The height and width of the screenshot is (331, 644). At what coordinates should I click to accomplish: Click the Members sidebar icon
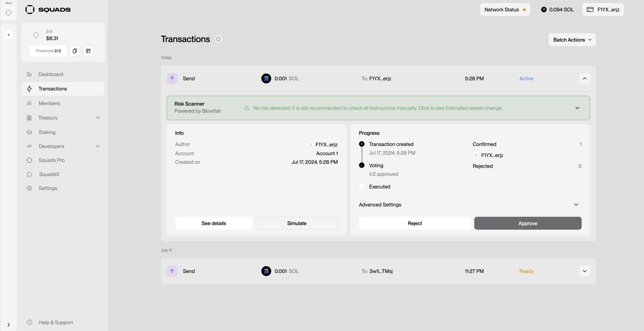pos(30,103)
